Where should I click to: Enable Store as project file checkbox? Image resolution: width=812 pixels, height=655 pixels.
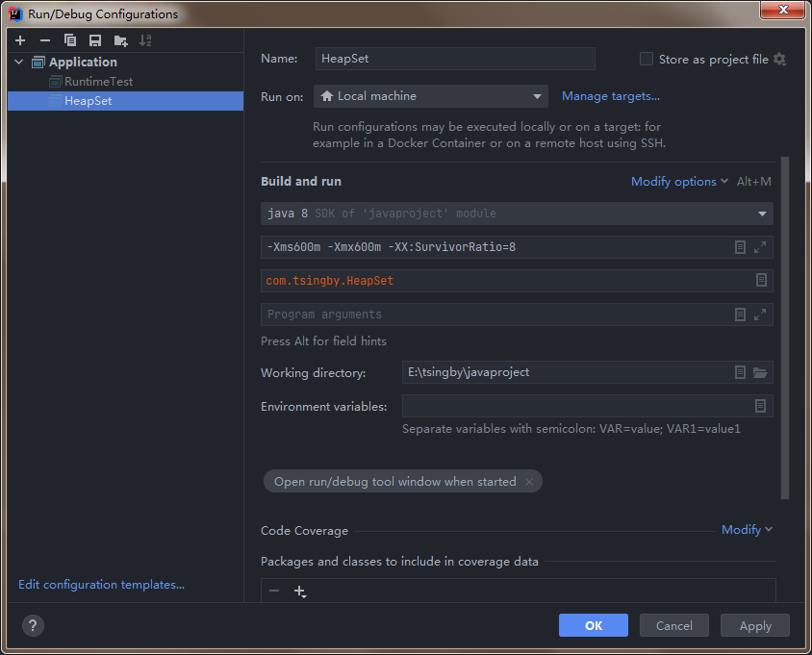647,59
